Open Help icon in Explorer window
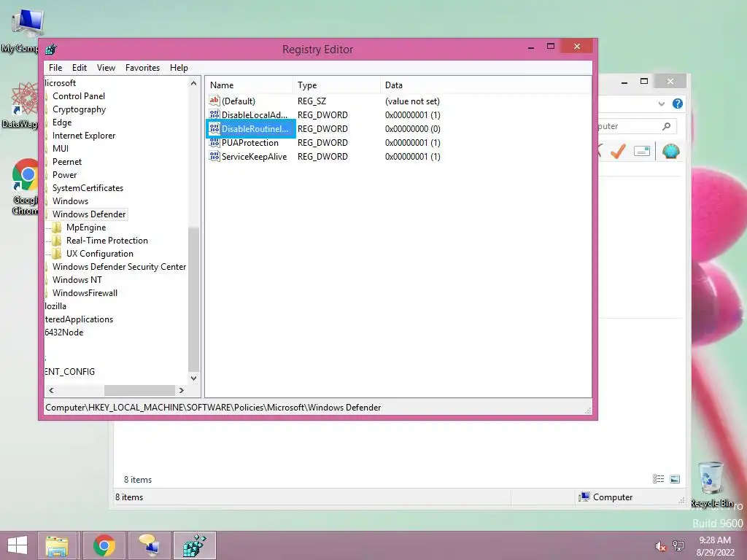Viewport: 747px width, 560px height. tap(678, 104)
